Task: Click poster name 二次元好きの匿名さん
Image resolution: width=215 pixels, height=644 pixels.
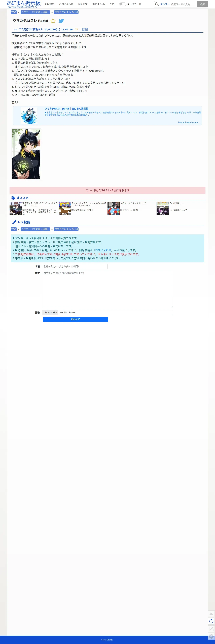Action: 31,29
